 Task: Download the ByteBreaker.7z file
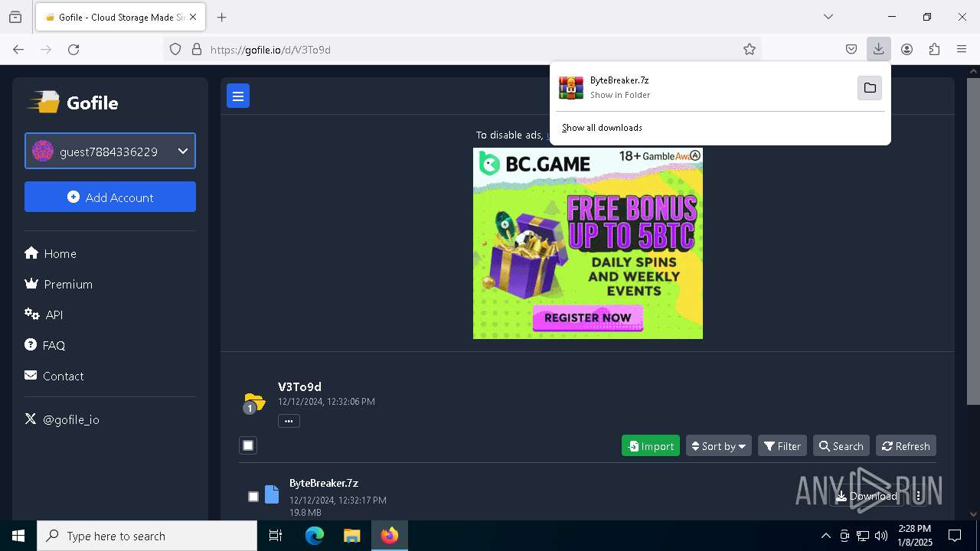866,496
